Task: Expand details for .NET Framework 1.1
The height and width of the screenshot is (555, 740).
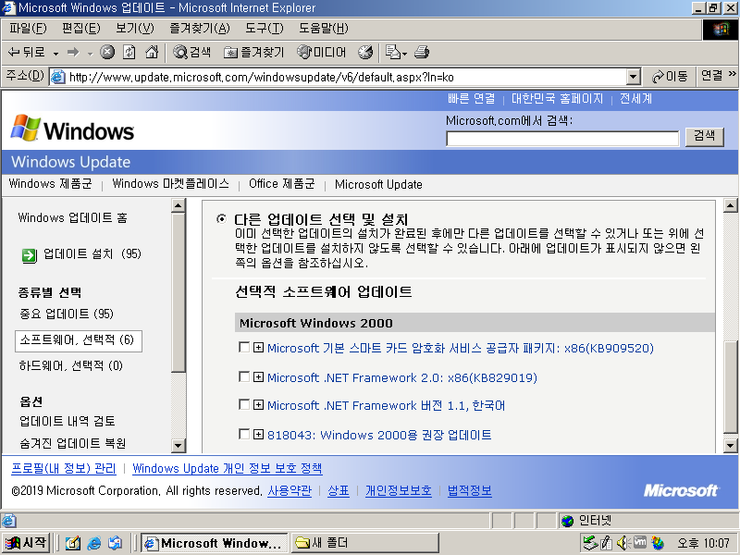Action: (x=258, y=405)
